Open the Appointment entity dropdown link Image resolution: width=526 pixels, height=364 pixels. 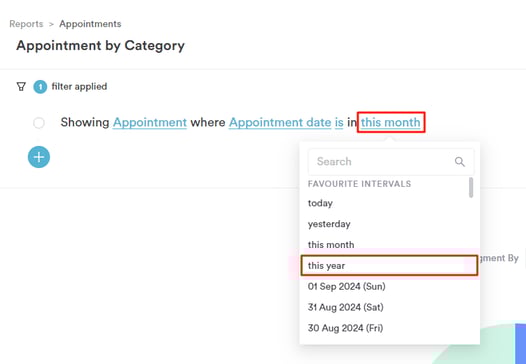[150, 122]
